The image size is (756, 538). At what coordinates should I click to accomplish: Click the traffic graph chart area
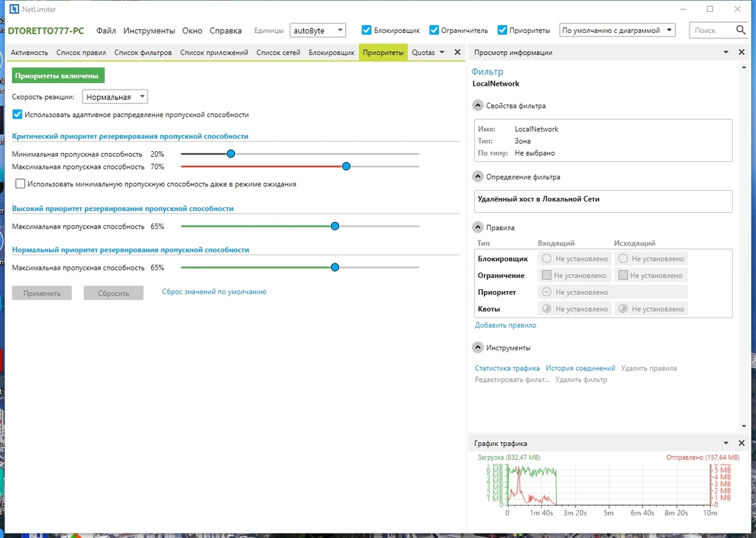click(609, 485)
